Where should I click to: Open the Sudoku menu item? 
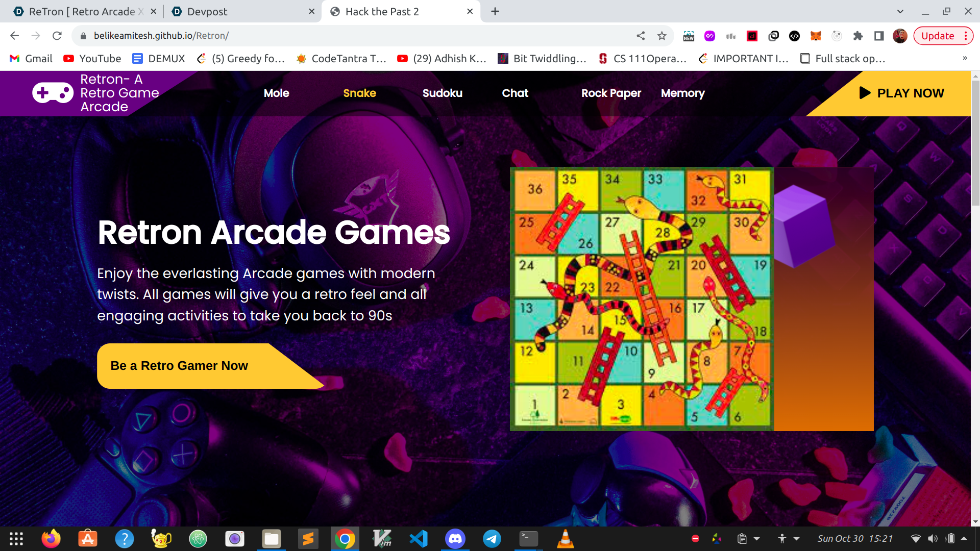[442, 93]
